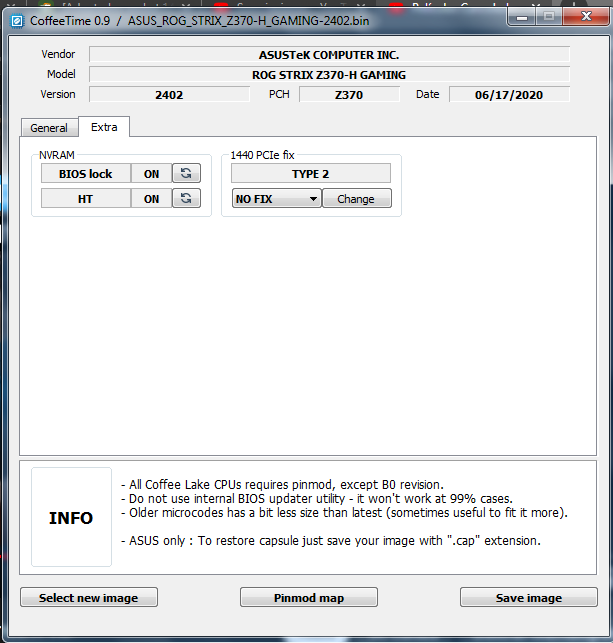Click the BIOS lock label button
Screen dimensions: 613x643
pyautogui.click(x=86, y=173)
